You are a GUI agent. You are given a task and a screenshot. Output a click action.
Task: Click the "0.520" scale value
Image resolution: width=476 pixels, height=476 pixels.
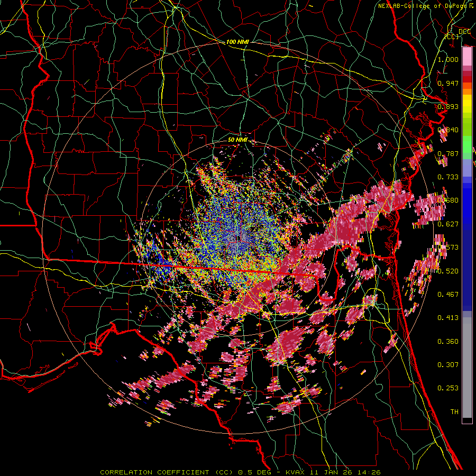[448, 271]
